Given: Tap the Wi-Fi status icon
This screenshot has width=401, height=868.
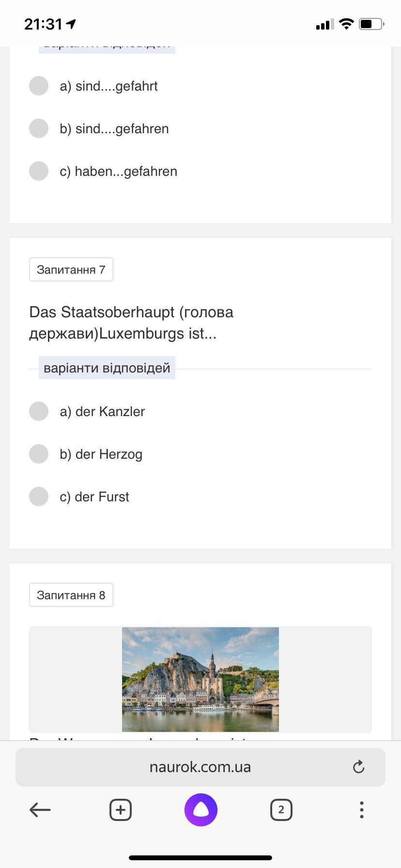Looking at the screenshot, I should click(x=346, y=24).
